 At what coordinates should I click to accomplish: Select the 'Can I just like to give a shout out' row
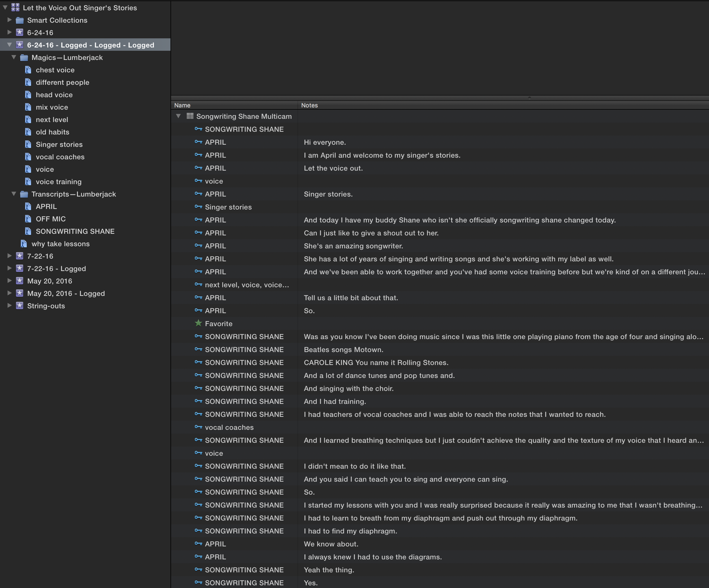pos(440,233)
